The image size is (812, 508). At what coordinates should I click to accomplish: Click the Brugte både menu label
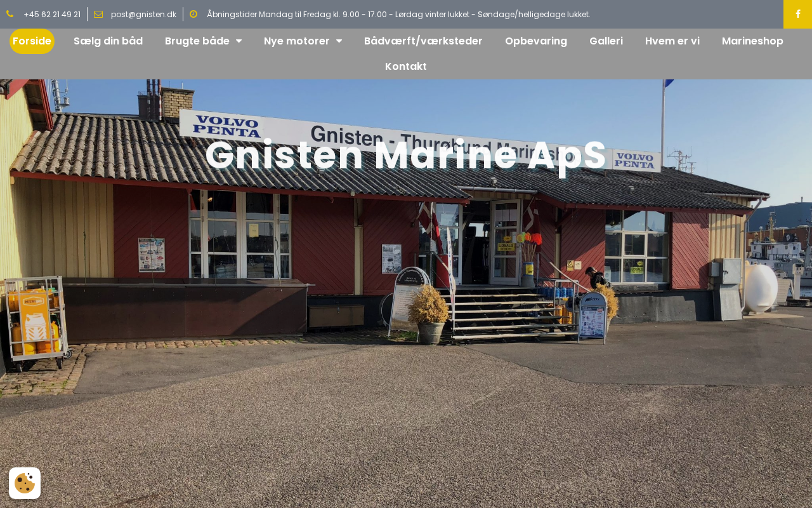click(197, 41)
